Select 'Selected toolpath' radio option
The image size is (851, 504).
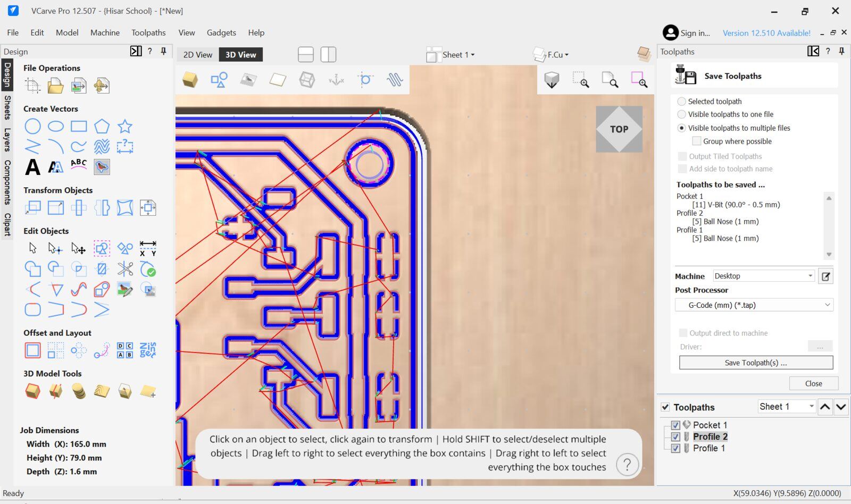681,101
